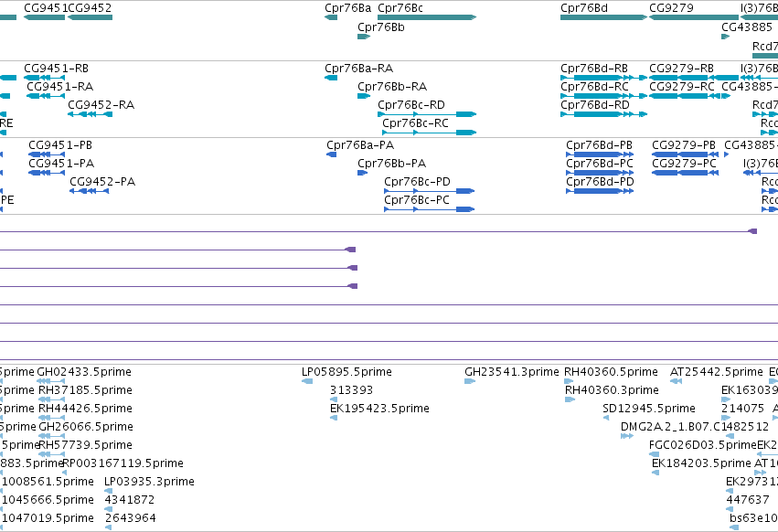Click transcript CG9279-RB label
Image resolution: width=778 pixels, height=532 pixels.
682,68
